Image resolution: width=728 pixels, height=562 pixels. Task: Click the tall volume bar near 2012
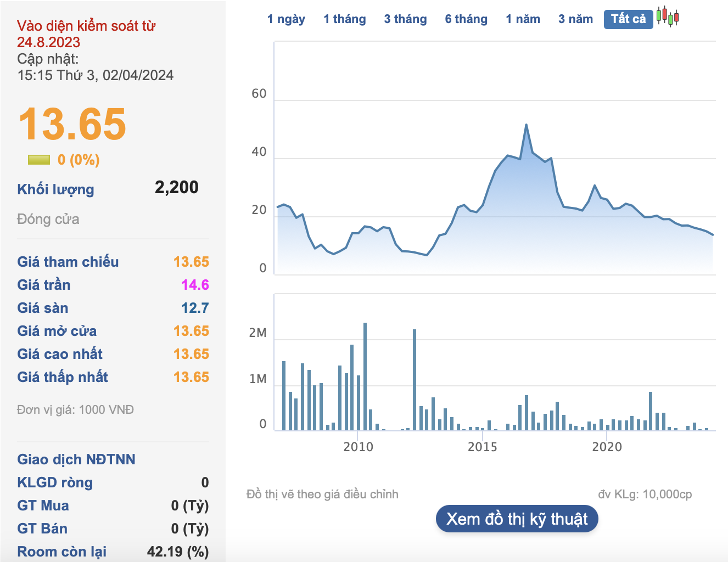[x=415, y=379]
